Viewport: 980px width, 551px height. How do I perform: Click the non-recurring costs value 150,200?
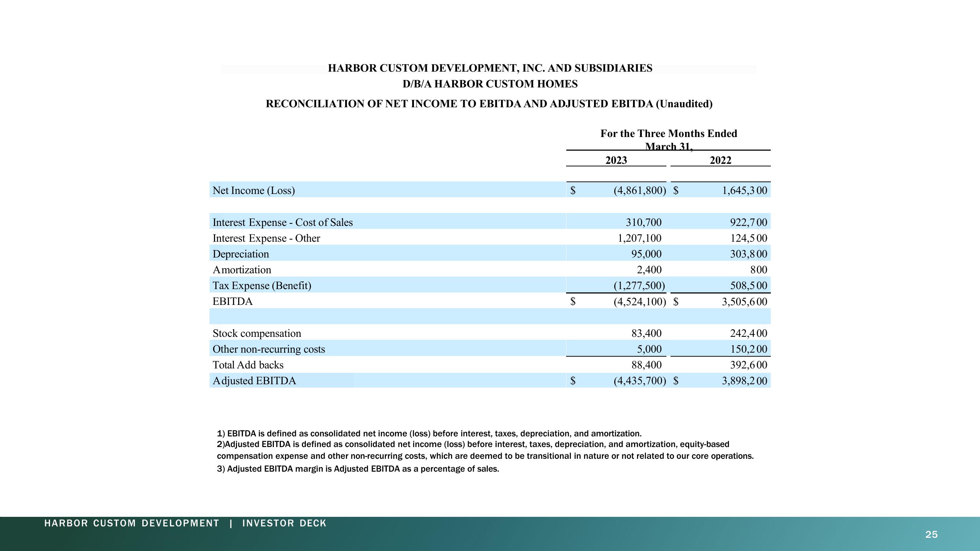(x=748, y=349)
